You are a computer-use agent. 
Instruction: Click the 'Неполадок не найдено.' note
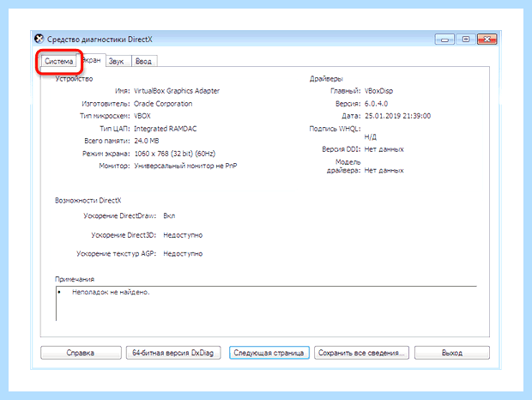tap(111, 292)
